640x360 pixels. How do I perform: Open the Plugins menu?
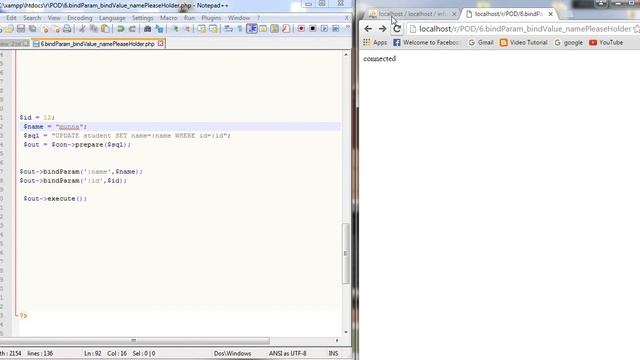(211, 18)
